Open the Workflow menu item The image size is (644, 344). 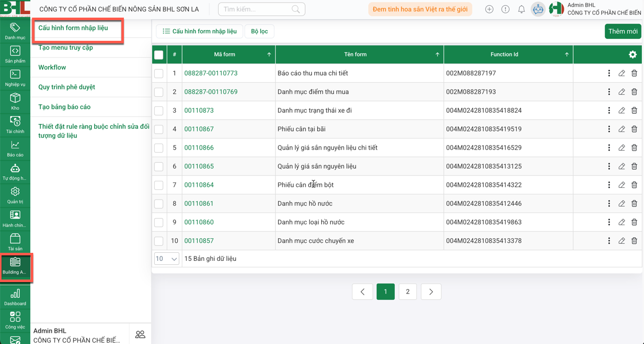[52, 67]
